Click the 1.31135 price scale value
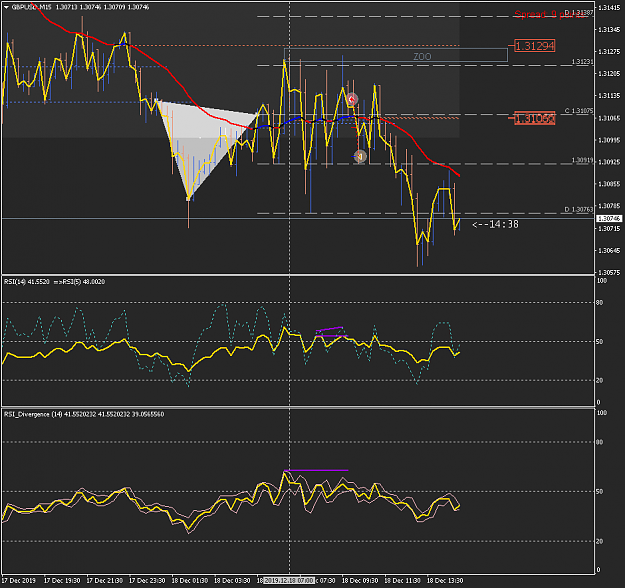Viewport: 625px width, 588px height. coord(609,96)
